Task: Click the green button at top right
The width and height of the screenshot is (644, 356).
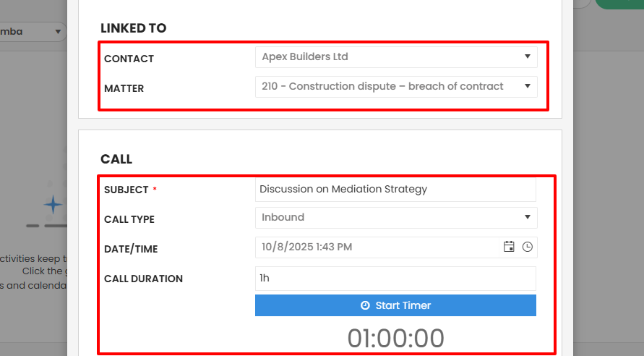Action: point(620,4)
